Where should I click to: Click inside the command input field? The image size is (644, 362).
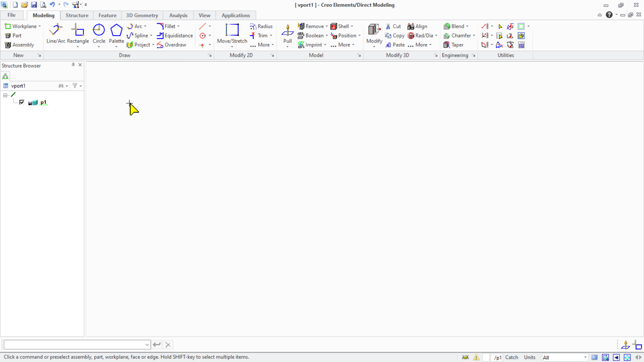click(x=74, y=345)
